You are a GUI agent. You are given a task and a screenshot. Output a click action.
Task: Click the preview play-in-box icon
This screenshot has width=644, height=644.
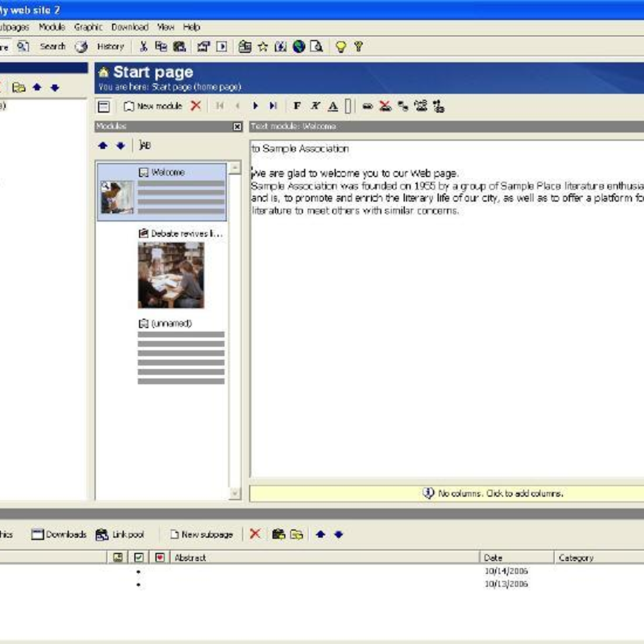tap(222, 46)
